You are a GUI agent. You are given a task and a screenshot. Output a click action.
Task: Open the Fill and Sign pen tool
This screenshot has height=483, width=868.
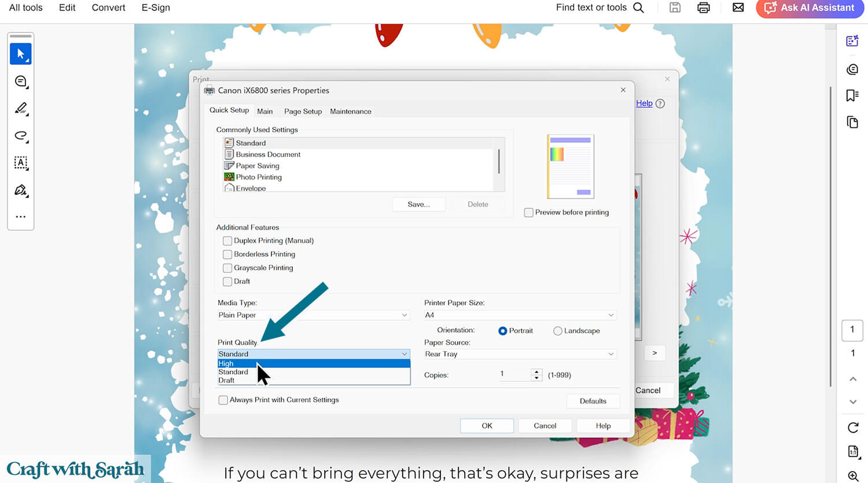(x=21, y=190)
